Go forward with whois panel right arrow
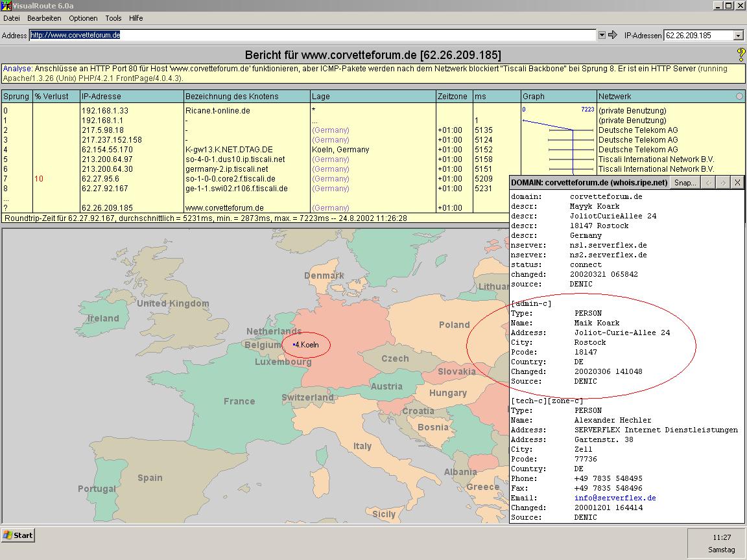 723,183
